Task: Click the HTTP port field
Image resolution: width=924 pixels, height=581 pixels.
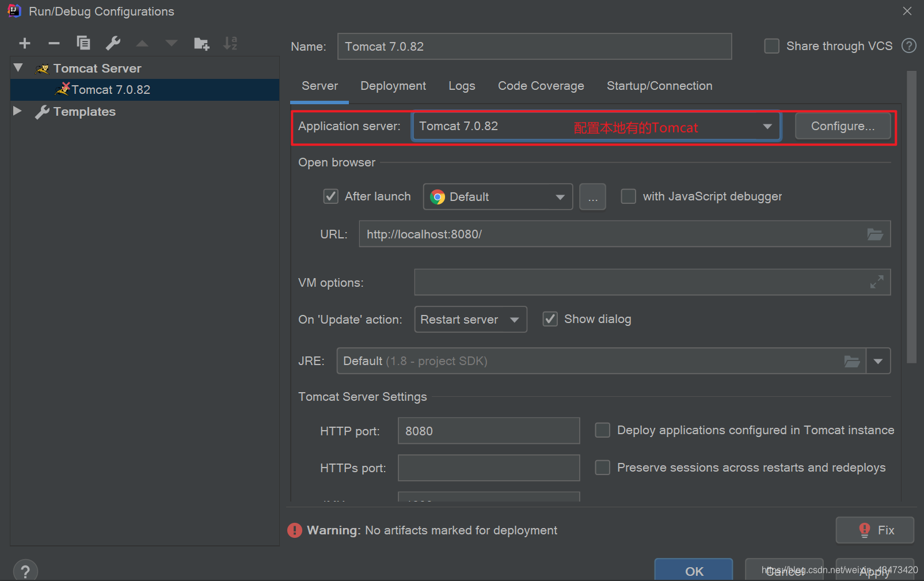Action: pos(489,431)
